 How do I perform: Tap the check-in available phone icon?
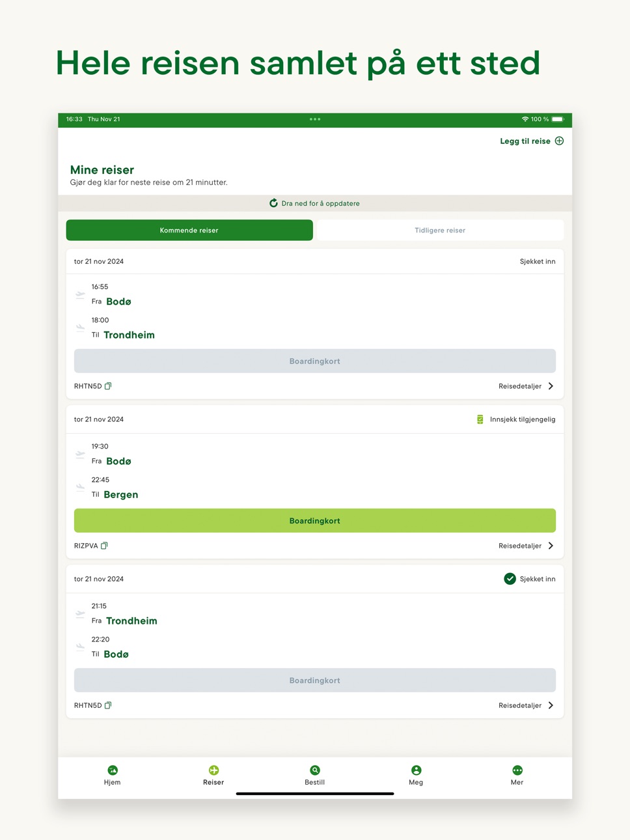(480, 419)
